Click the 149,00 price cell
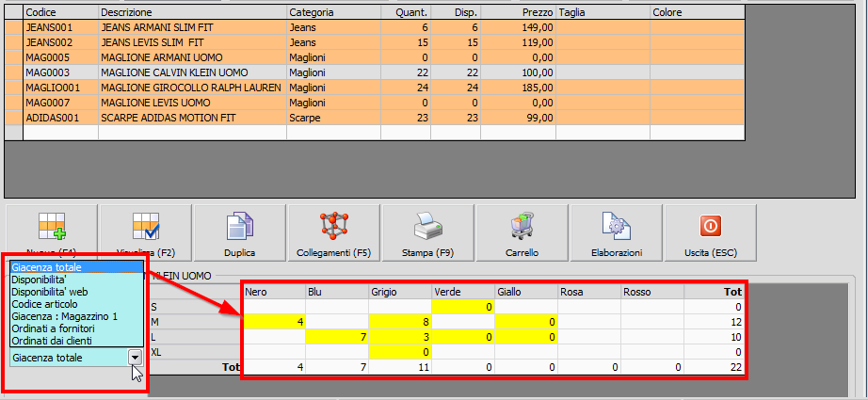 click(518, 26)
